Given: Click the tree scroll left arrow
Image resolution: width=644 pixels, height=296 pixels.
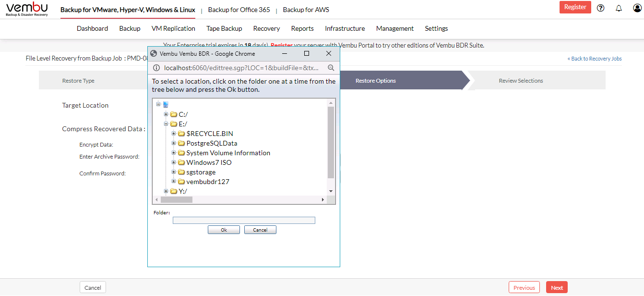Looking at the screenshot, I should click(155, 199).
